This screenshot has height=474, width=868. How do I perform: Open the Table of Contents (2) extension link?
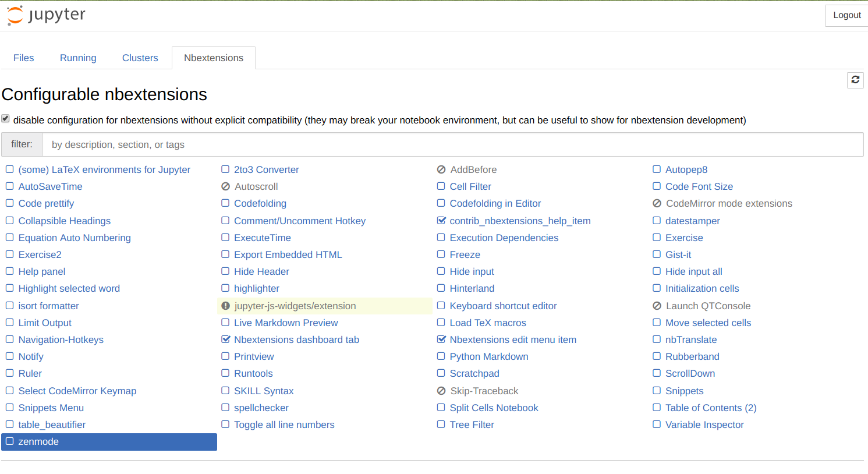tap(710, 408)
